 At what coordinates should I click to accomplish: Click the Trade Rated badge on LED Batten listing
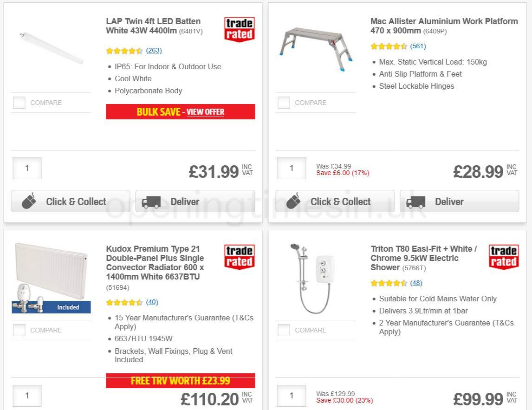pos(239,28)
